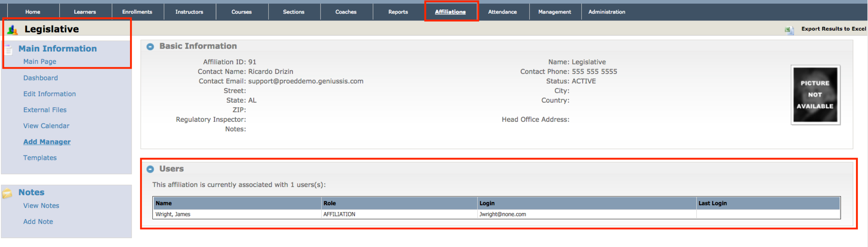
Task: Click the Legislative affiliation people icon
Action: 12,30
